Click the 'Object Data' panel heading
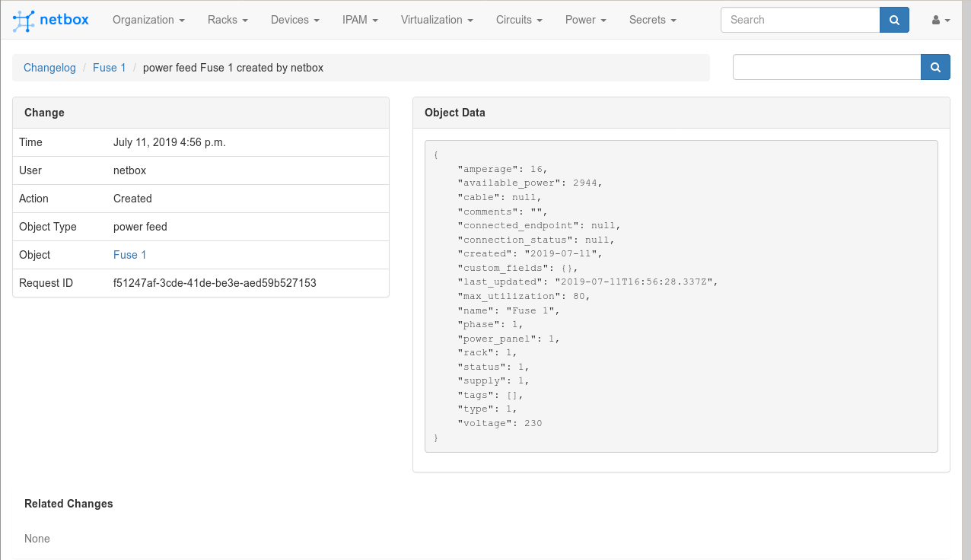The width and height of the screenshot is (971, 560). click(455, 113)
